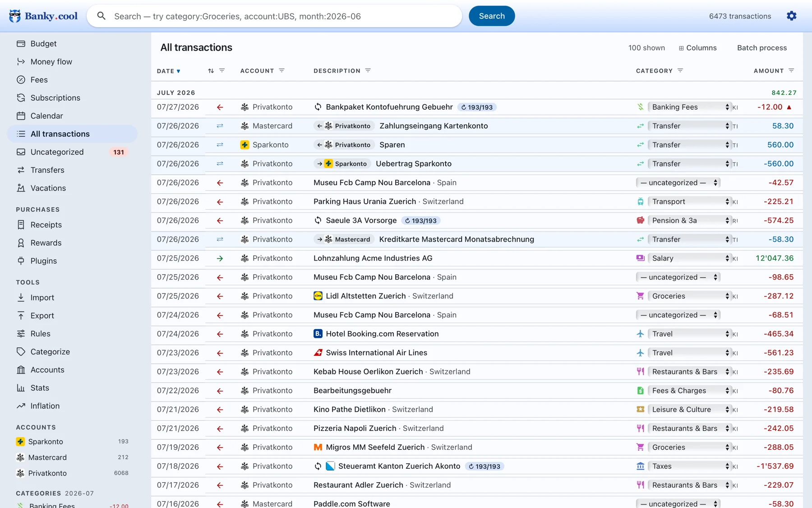Viewport: 812px width, 508px height.
Task: Open Travel dropdown on Hotel Booking.com row
Action: (x=689, y=334)
